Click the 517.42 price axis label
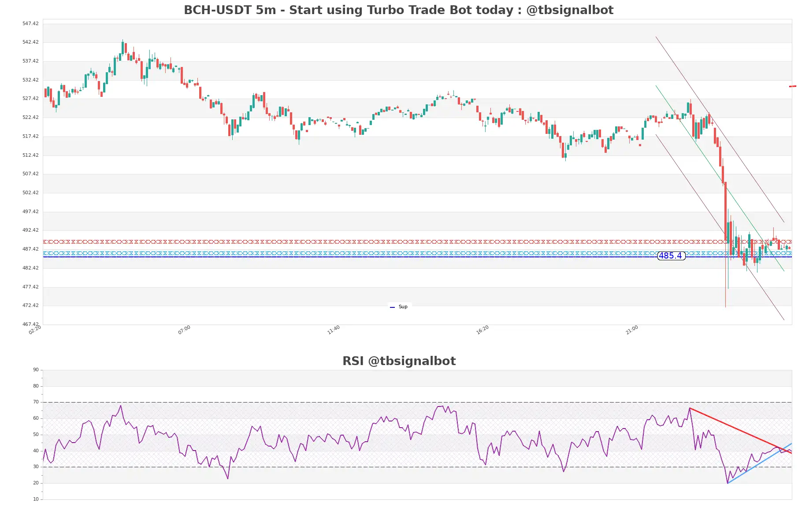The height and width of the screenshot is (532, 798). [30, 136]
